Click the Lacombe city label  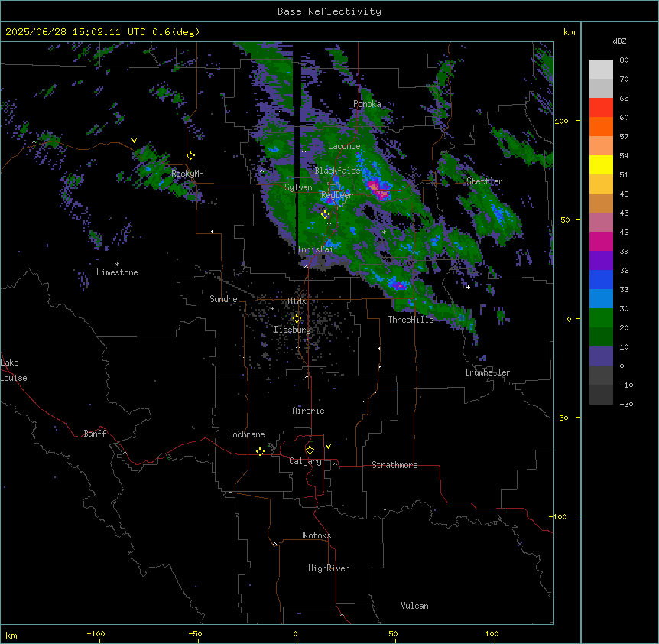344,146
